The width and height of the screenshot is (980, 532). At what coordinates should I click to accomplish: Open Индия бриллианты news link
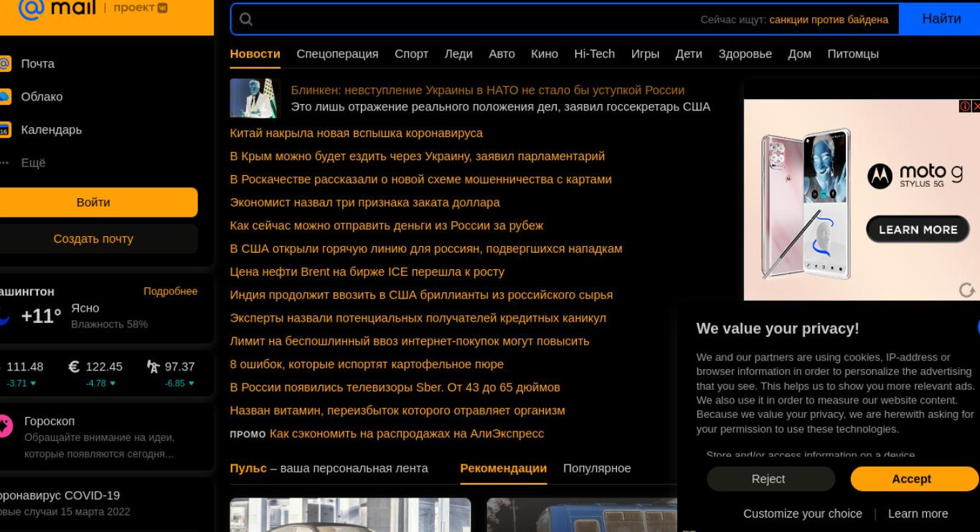pos(421,294)
